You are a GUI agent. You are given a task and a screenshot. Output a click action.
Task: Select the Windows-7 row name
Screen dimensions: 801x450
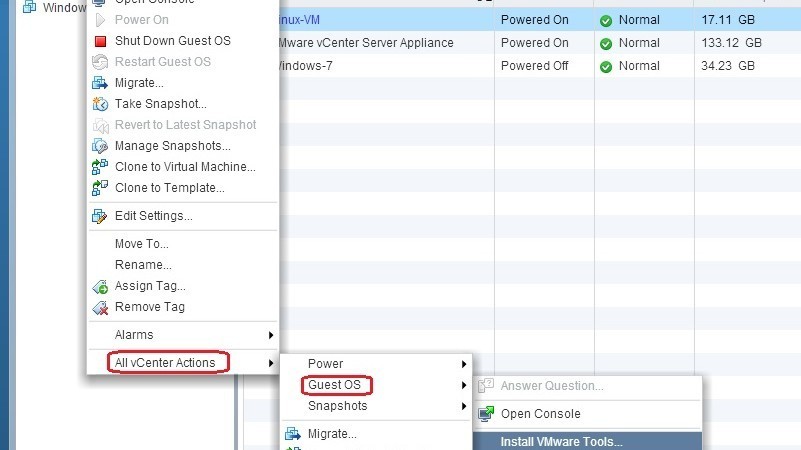(x=306, y=66)
